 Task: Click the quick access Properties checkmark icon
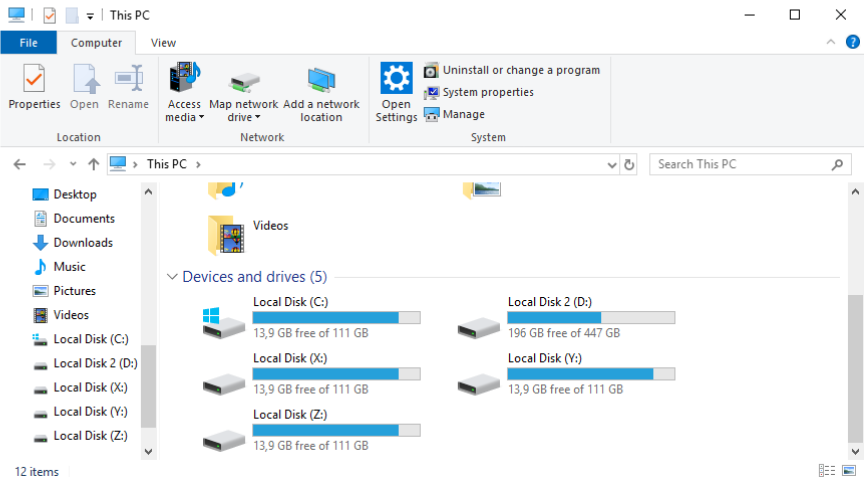click(x=50, y=15)
